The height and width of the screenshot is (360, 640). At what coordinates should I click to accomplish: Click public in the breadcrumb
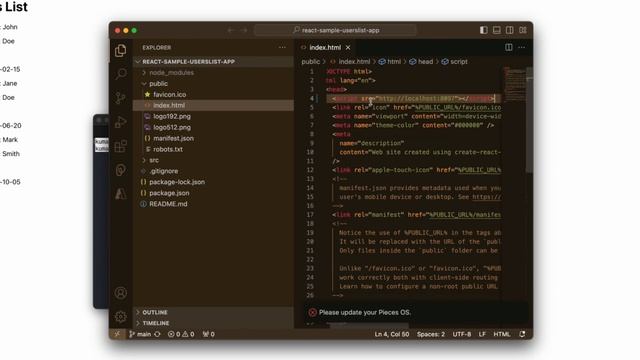[x=310, y=62]
